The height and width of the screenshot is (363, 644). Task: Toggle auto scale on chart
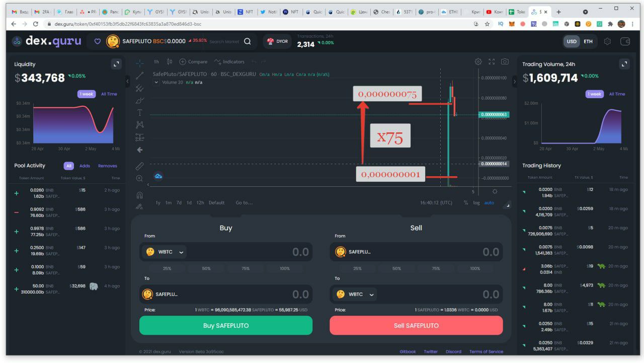[x=489, y=202]
